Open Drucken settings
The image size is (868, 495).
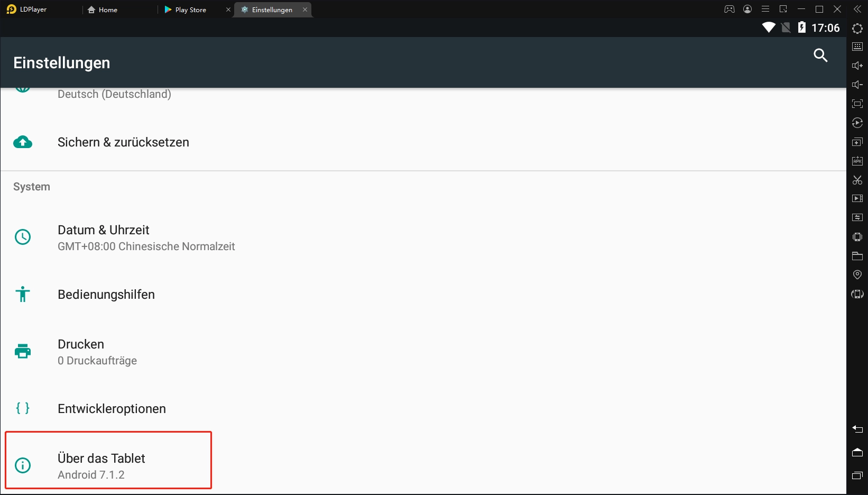[423, 352]
